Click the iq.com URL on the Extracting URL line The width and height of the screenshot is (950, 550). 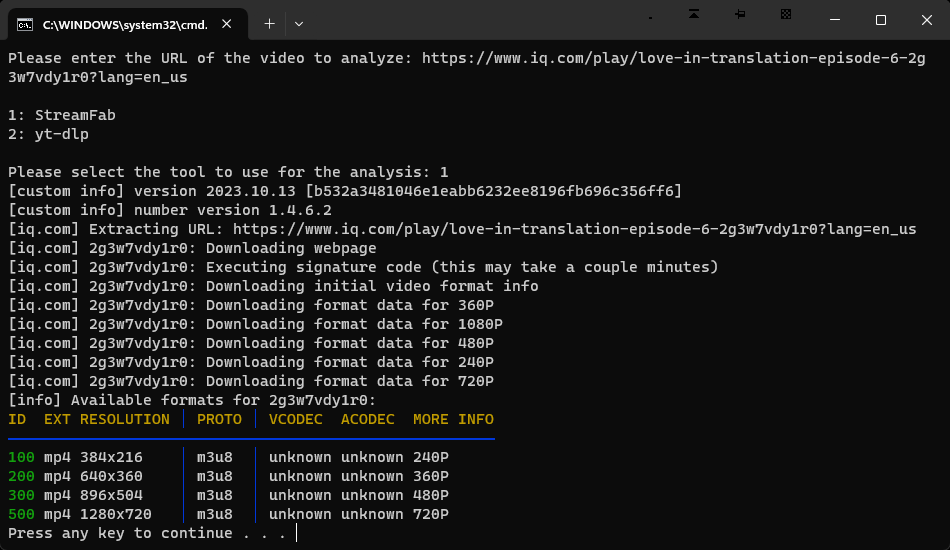pyautogui.click(x=574, y=229)
